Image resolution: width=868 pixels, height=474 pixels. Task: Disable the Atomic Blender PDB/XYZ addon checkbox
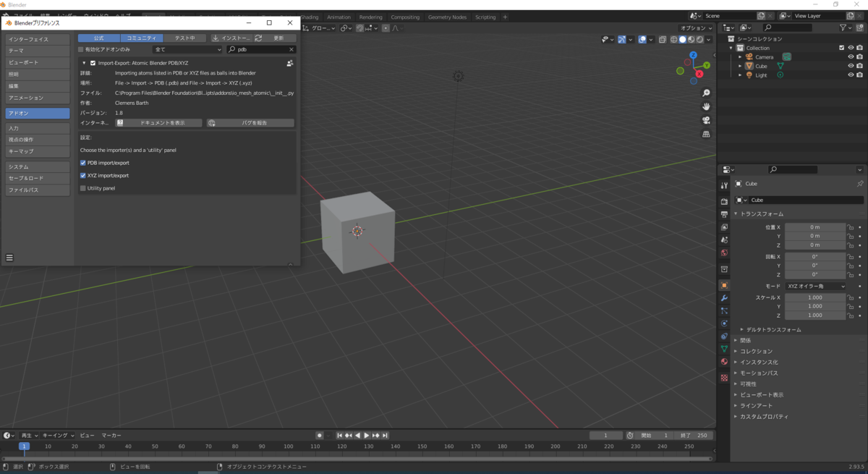coord(93,63)
